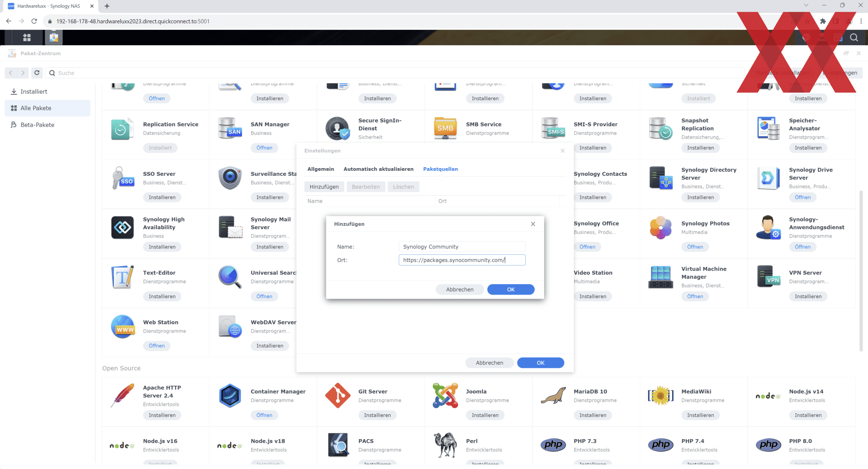Click Abbrechen in the Einstellungen dialog

490,363
